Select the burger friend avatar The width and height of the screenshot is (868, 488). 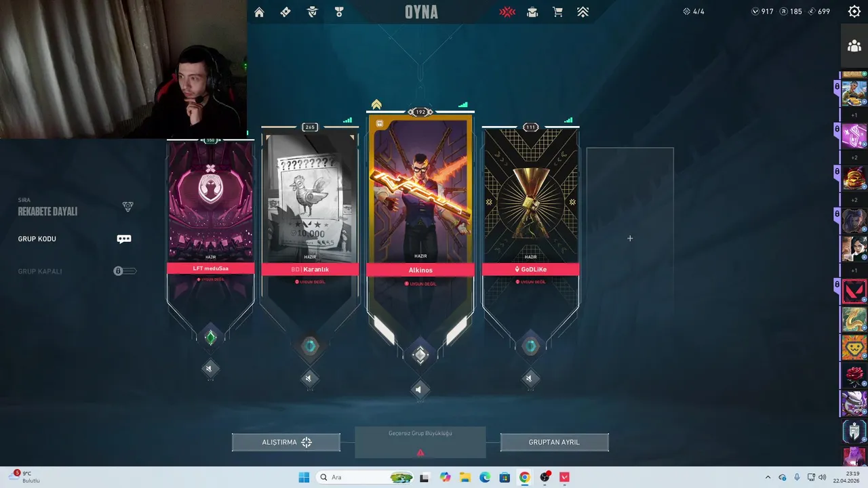(x=854, y=178)
